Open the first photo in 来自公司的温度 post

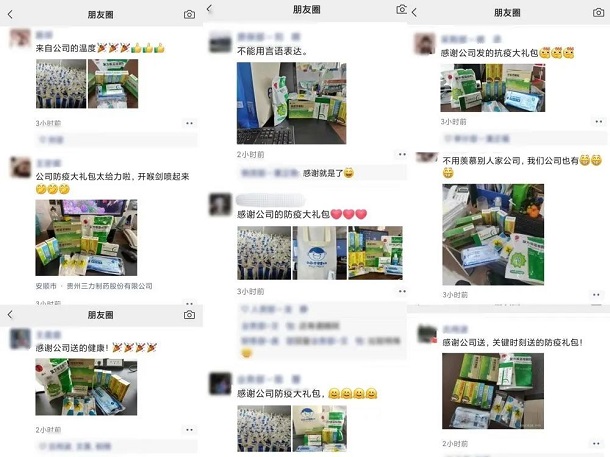61,84
